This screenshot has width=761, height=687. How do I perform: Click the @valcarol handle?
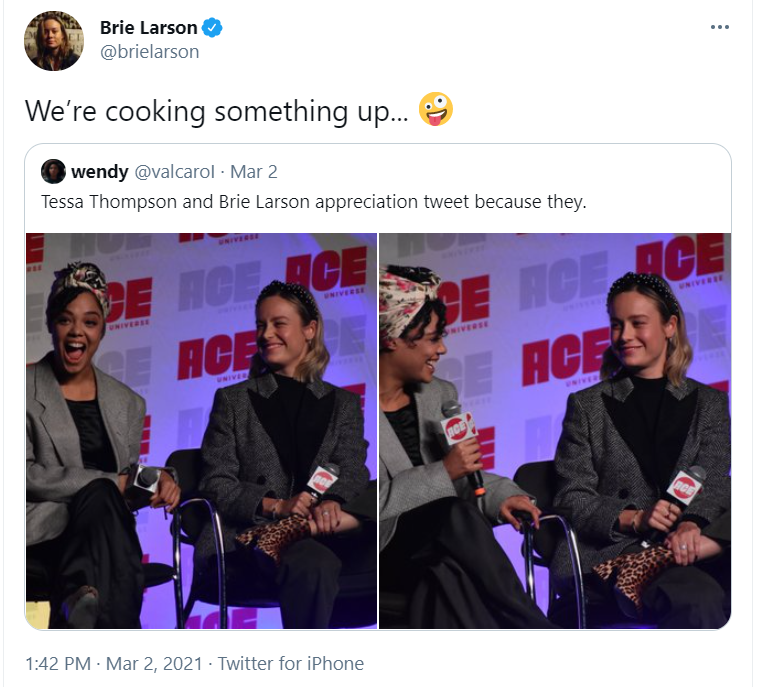click(x=174, y=172)
